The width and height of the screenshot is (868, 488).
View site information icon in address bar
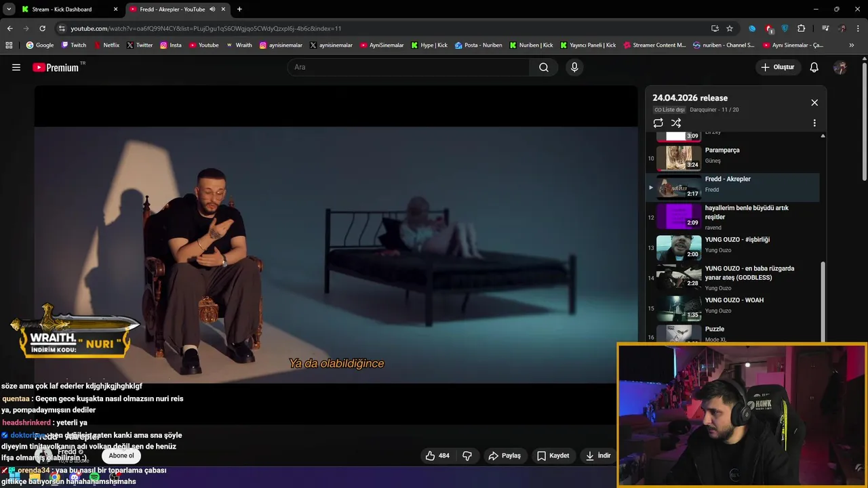[62, 28]
